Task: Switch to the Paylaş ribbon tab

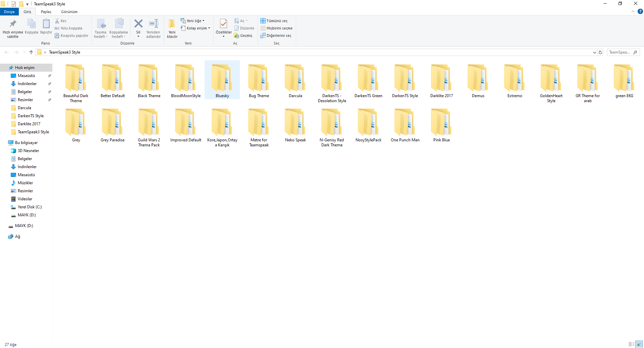Action: 46,12
